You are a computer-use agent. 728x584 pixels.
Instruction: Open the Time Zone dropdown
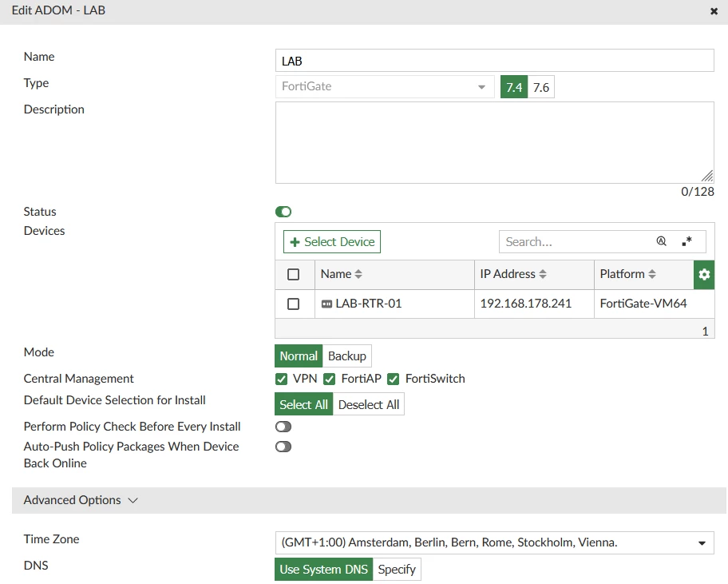pos(494,542)
